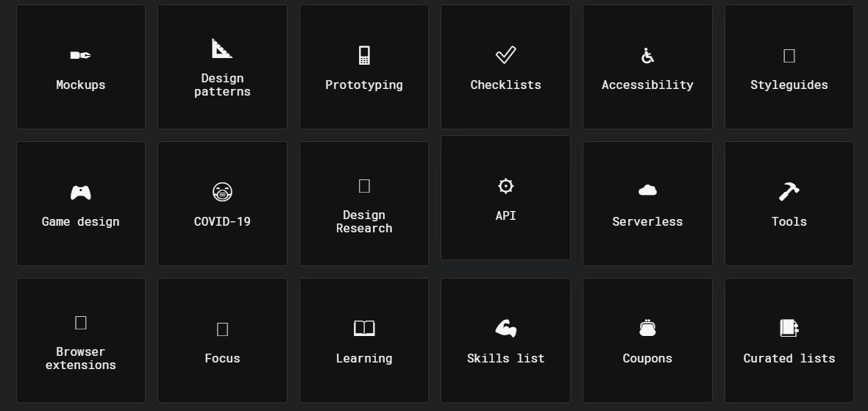Click the flexed bicep Skills list icon

point(505,329)
